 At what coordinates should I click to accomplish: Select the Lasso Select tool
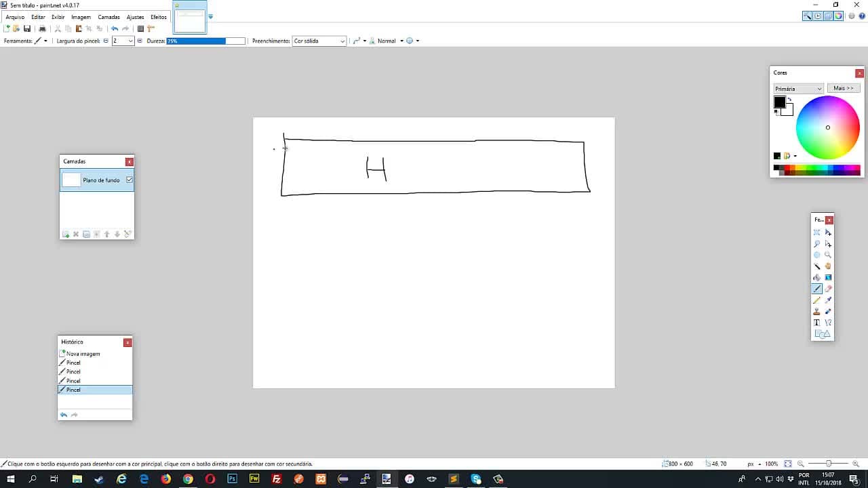[816, 244]
